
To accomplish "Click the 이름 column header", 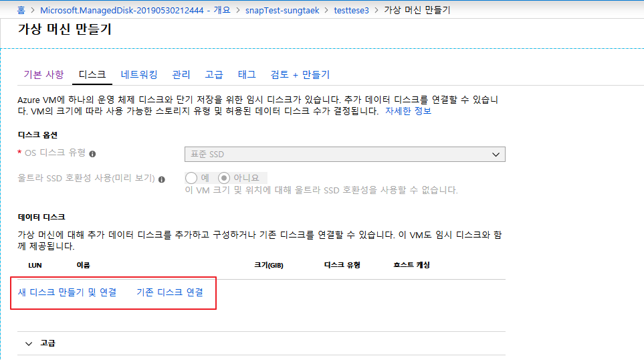I will [84, 266].
